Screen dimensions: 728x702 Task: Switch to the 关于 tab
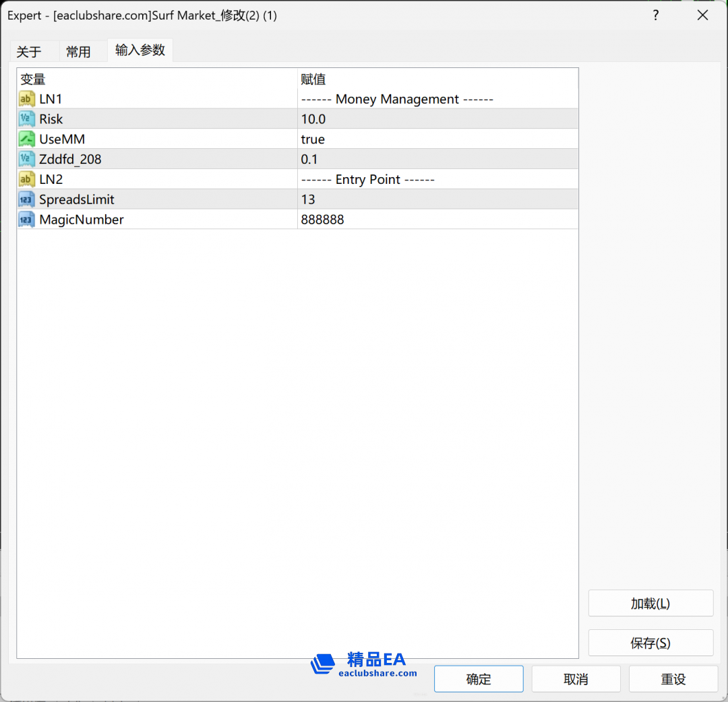click(x=29, y=52)
